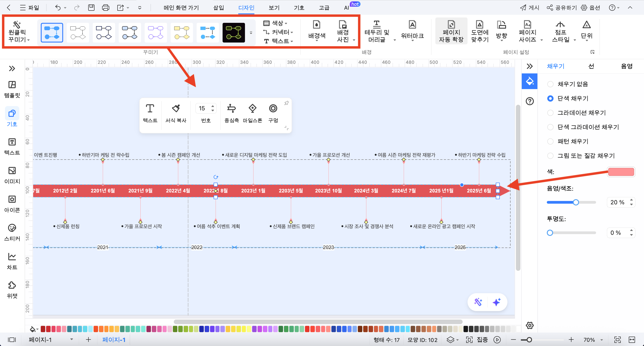This screenshot has width=644, height=346.
Task: Open the 색상 dropdown in ribbon
Action: (x=275, y=23)
